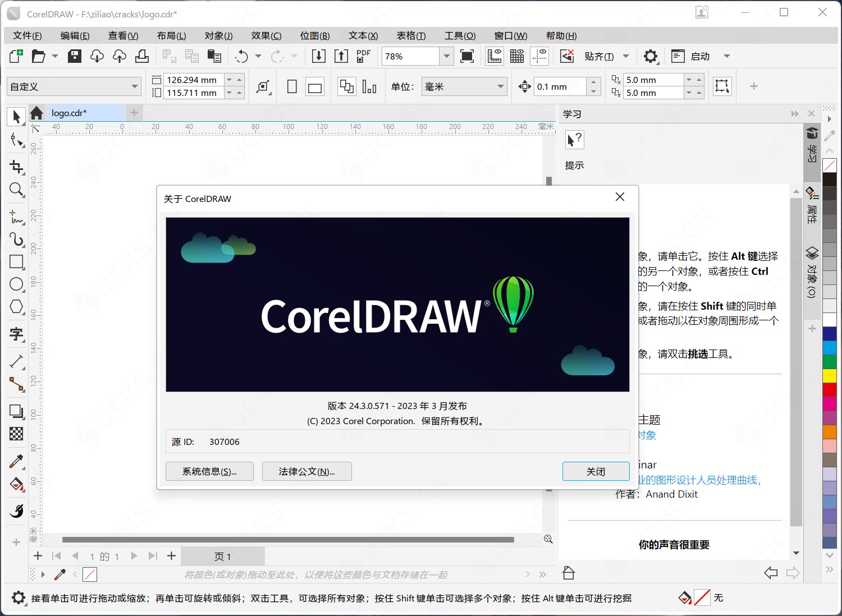842x616 pixels.
Task: Switch to the logo.cdr* document tab
Action: tap(84, 113)
